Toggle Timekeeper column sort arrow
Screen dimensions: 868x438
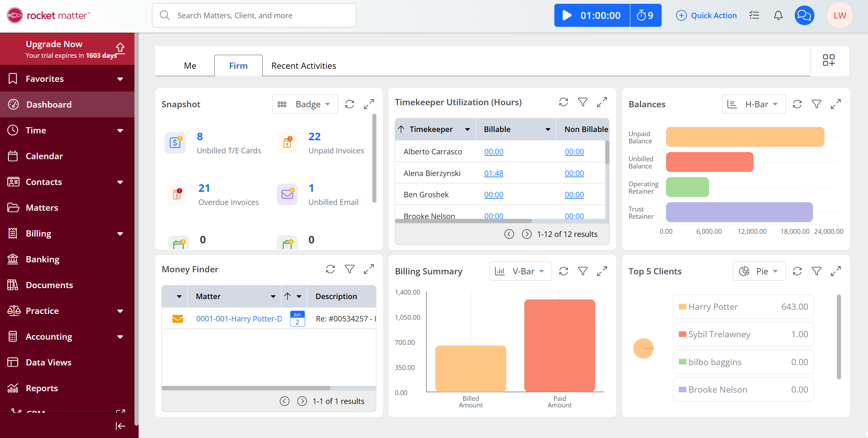[401, 129]
